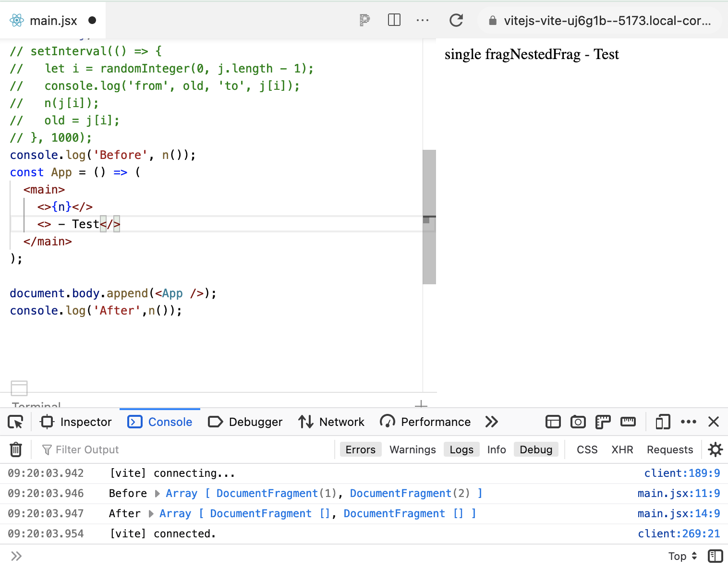Click the 'document.body.append' code line
728x582 pixels.
(113, 293)
